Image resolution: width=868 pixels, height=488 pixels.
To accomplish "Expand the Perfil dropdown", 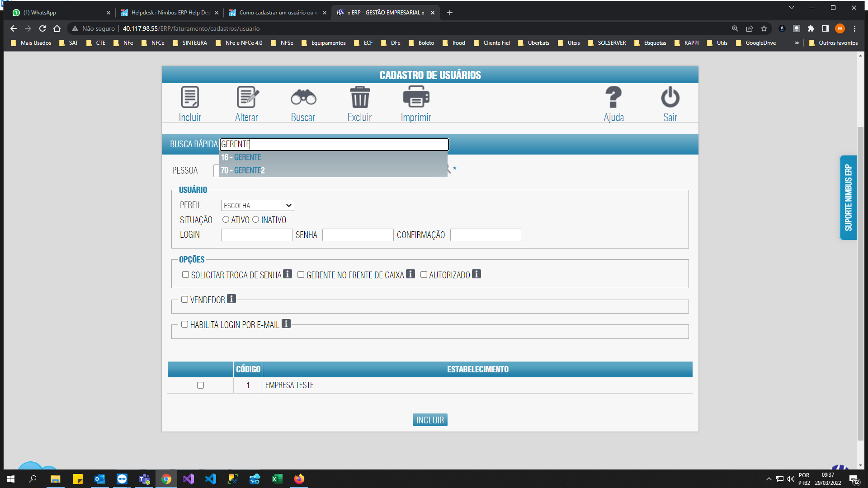I will click(257, 206).
